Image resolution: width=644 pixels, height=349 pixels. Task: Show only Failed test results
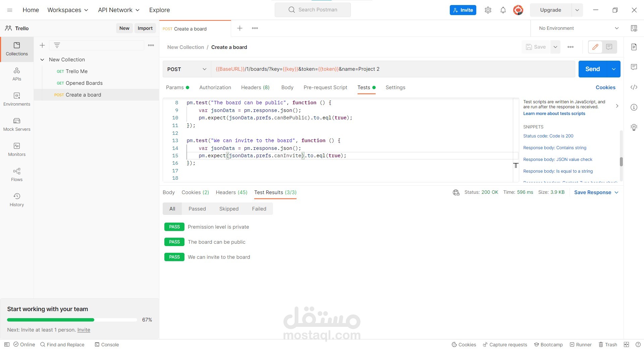coord(259,209)
